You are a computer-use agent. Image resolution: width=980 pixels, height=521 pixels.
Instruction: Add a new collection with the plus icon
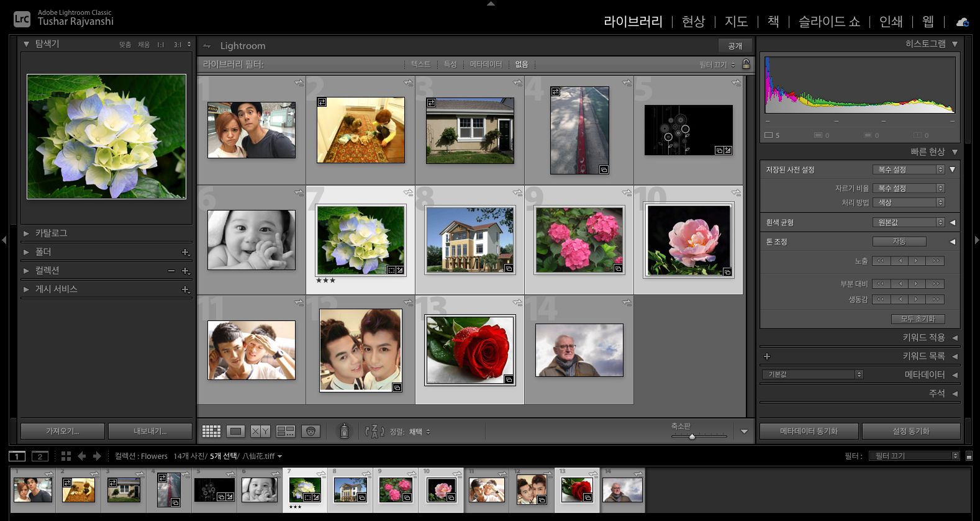coord(185,271)
